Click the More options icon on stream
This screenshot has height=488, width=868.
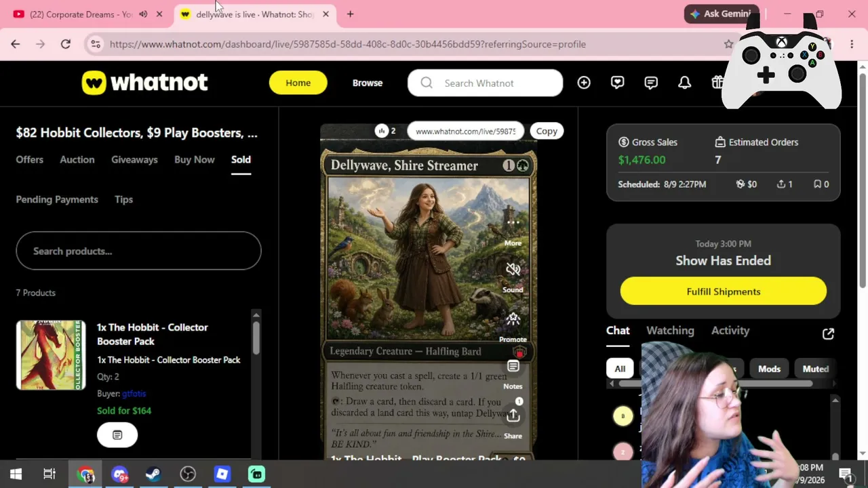(513, 222)
